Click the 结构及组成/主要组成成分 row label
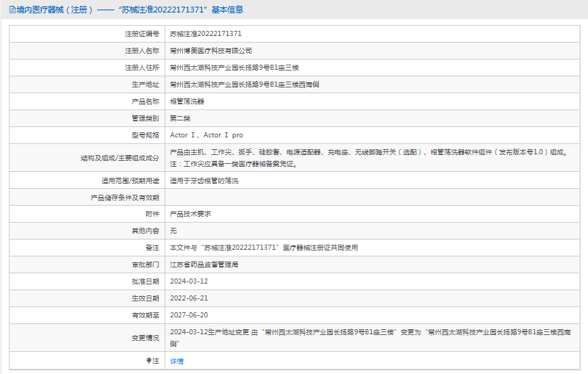588x374 pixels. click(x=120, y=158)
